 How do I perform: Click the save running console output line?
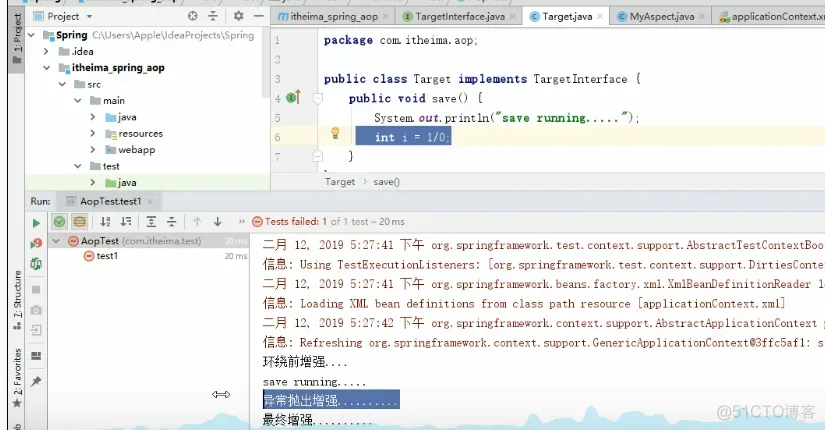pos(314,382)
